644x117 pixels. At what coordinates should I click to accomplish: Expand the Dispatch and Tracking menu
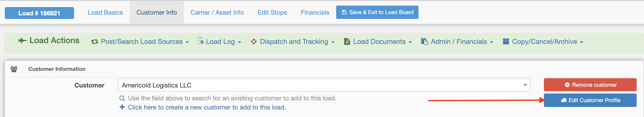click(293, 42)
